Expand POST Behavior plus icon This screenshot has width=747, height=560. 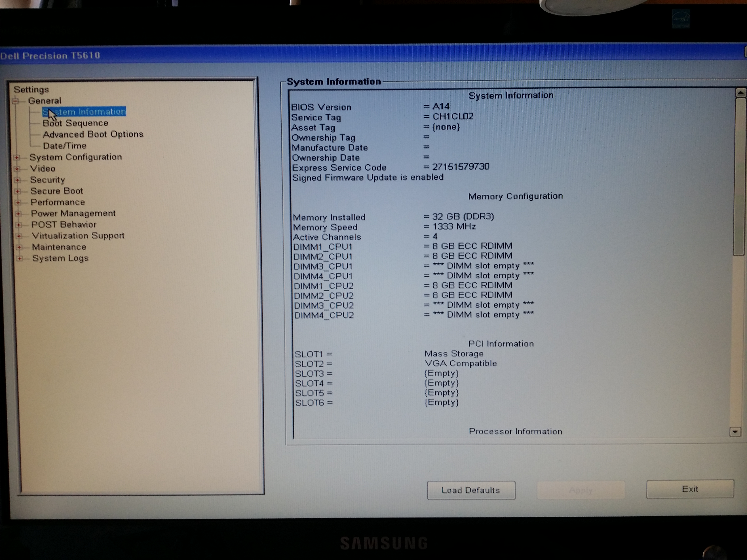click(x=19, y=225)
